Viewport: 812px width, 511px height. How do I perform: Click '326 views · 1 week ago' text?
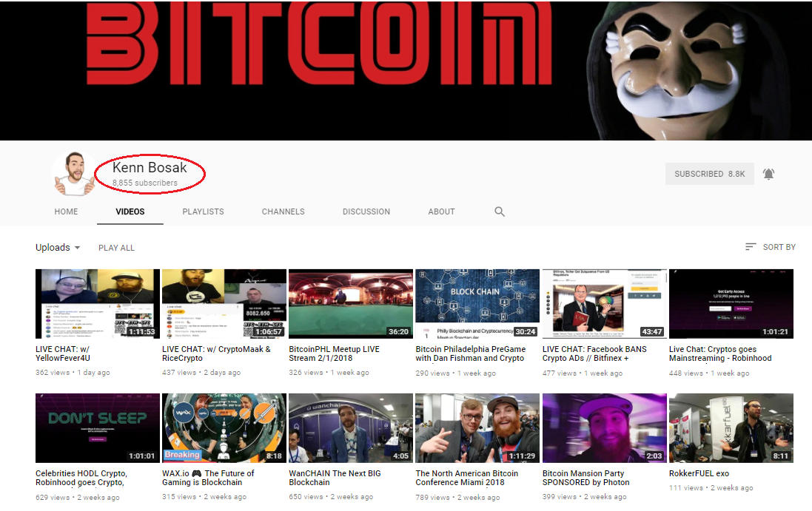329,373
